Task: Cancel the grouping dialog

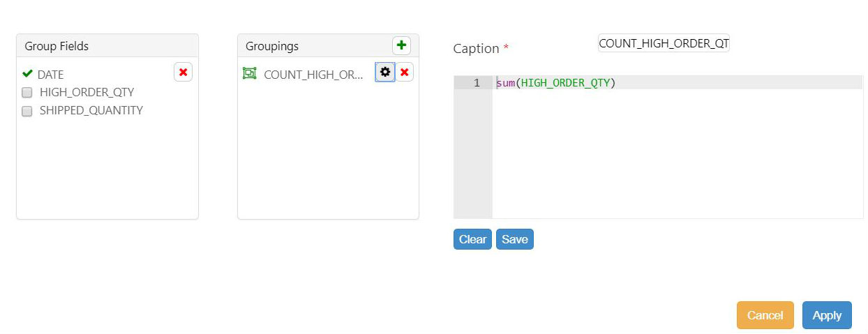Action: tap(765, 315)
